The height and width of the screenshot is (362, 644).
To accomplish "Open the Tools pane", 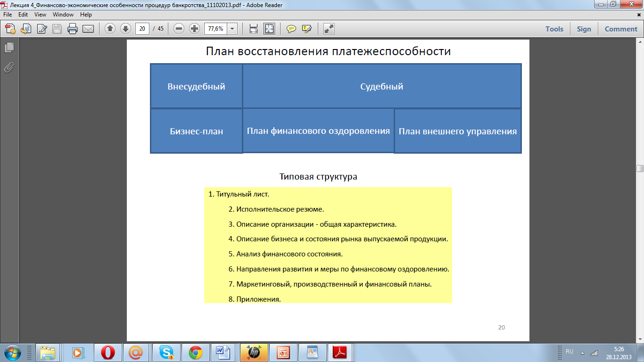I will [554, 29].
